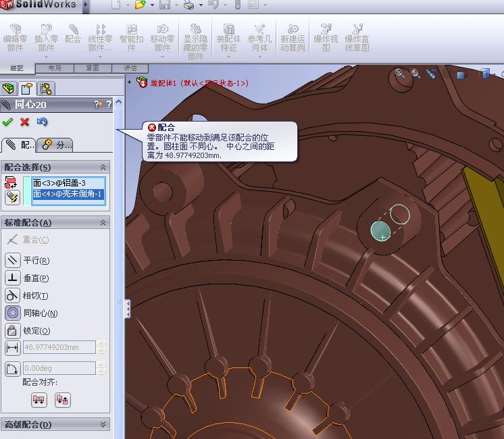The width and height of the screenshot is (504, 439).
Task: Toggle the 锁定(O) lock mate
Action: click(28, 331)
